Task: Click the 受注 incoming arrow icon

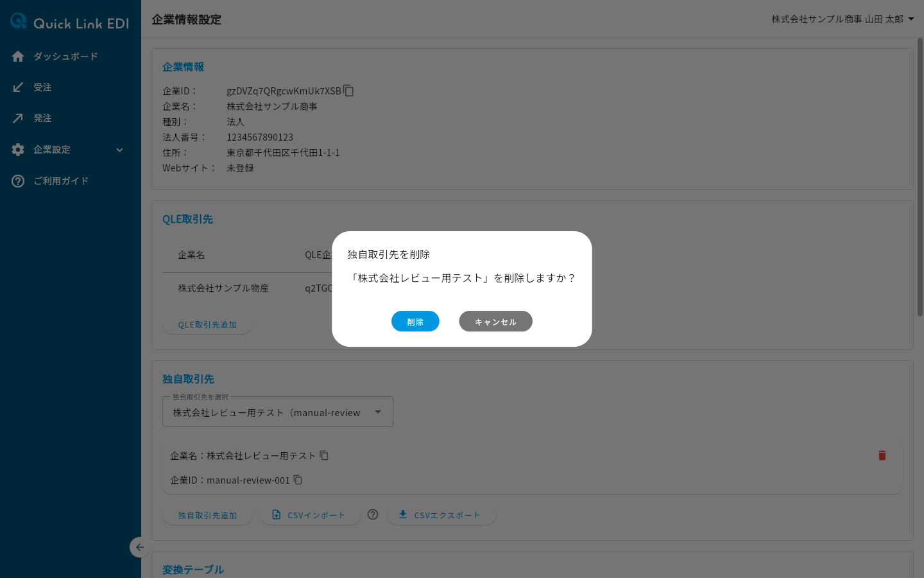Action: pos(18,87)
